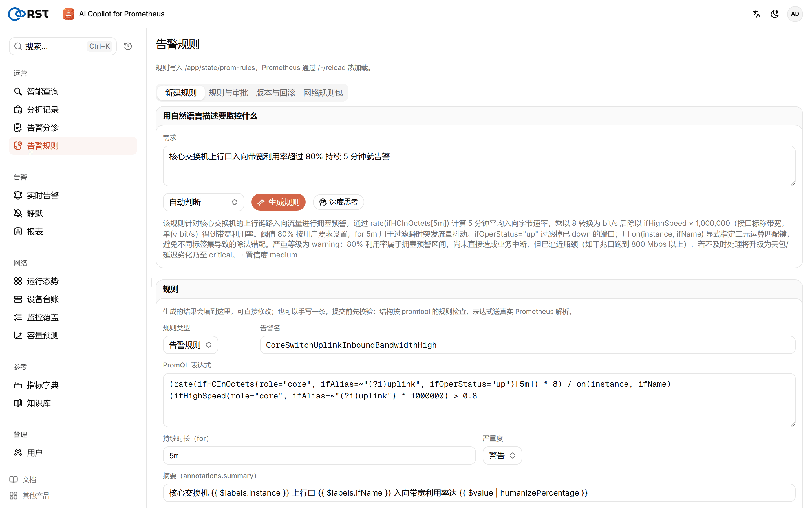Viewport: 812px width, 508px height.
Task: Open 用户 management page
Action: pyautogui.click(x=73, y=453)
